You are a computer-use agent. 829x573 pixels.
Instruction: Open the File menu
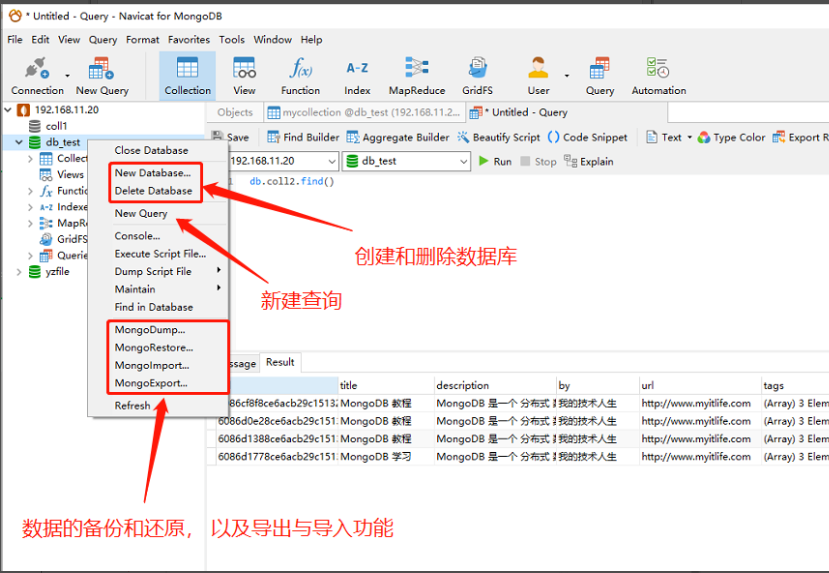tap(15, 40)
